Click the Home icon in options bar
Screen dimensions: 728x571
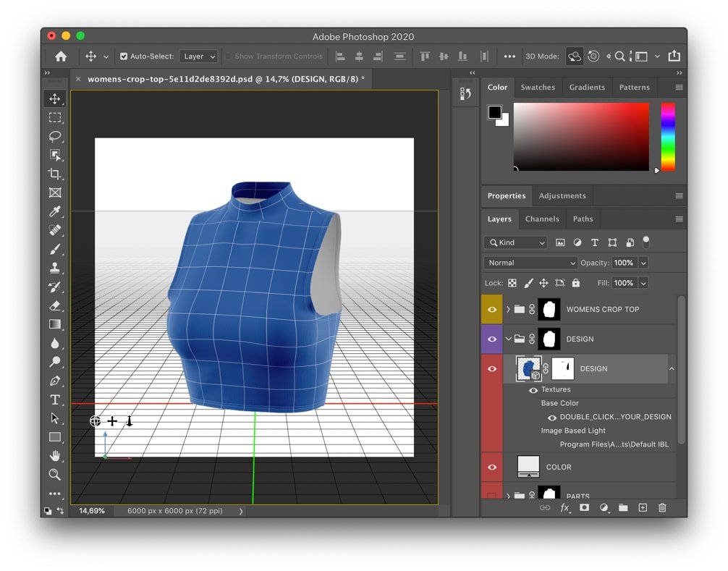click(61, 56)
